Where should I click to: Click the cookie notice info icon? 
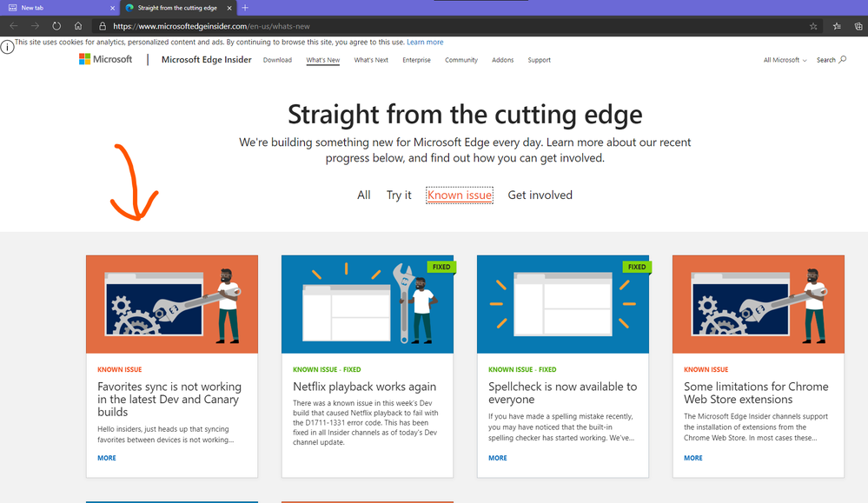point(7,47)
